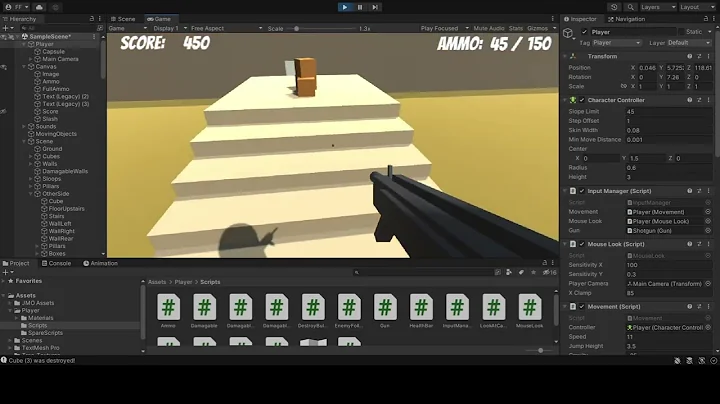Select Main Camera in the Hierarchy

pos(60,59)
